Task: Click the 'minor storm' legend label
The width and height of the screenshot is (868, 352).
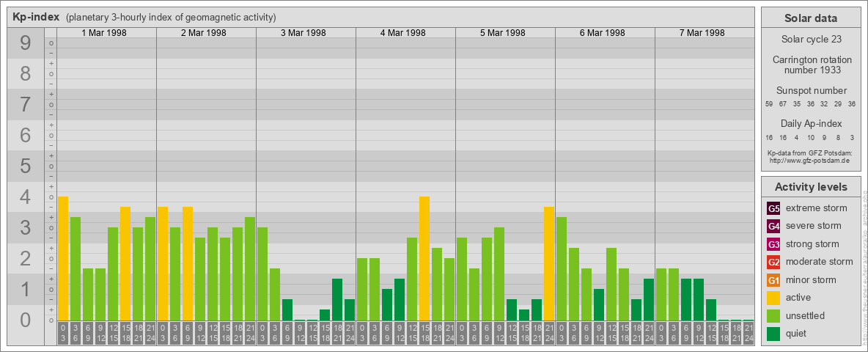Action: pos(811,280)
